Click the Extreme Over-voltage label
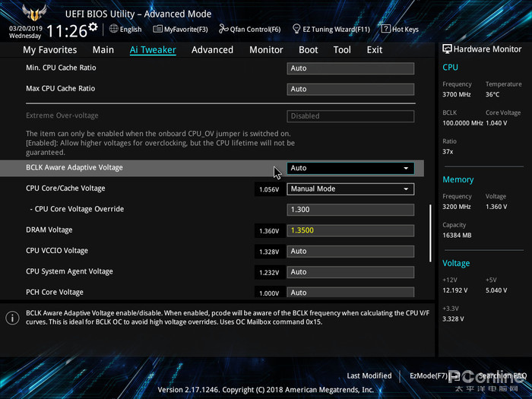Screen dimensions: 532x399 (x=62, y=116)
